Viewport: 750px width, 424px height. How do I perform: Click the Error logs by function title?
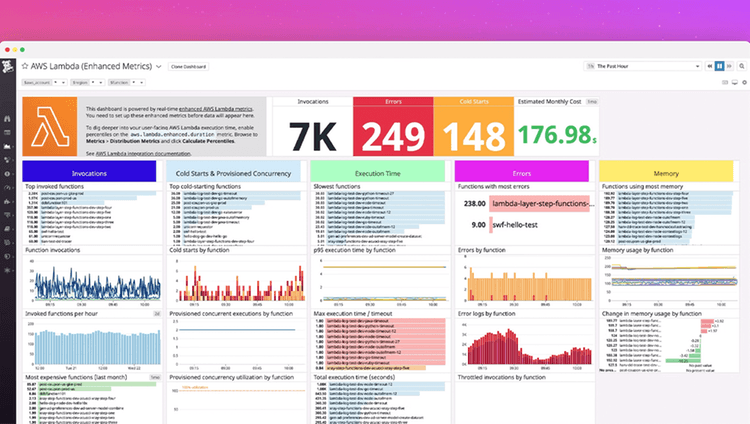point(486,313)
